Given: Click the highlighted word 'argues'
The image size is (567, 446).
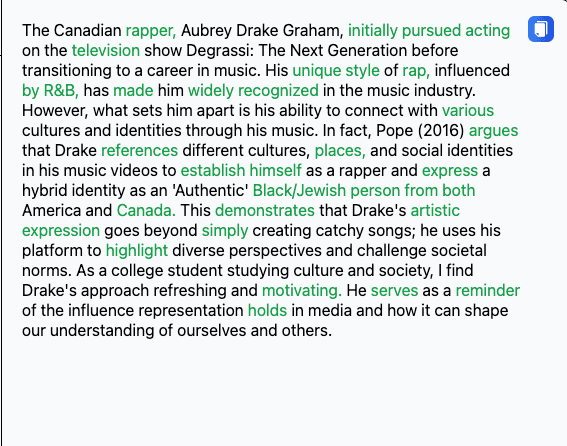Looking at the screenshot, I should [493, 131].
